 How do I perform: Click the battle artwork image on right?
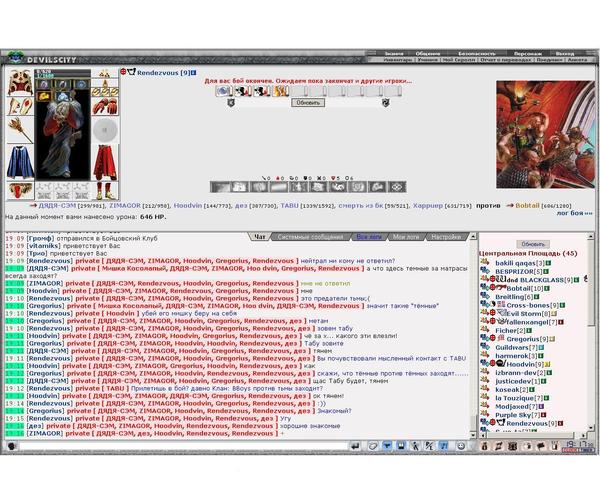pos(545,134)
